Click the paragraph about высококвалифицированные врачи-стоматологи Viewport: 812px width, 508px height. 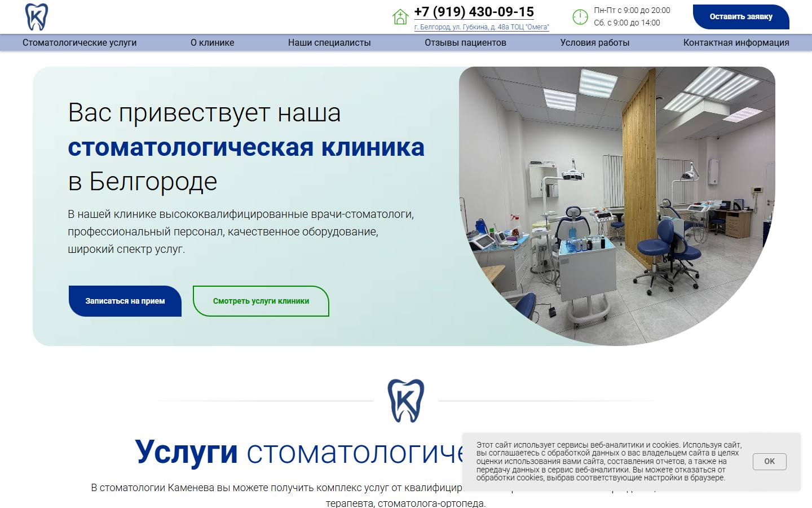tap(241, 231)
